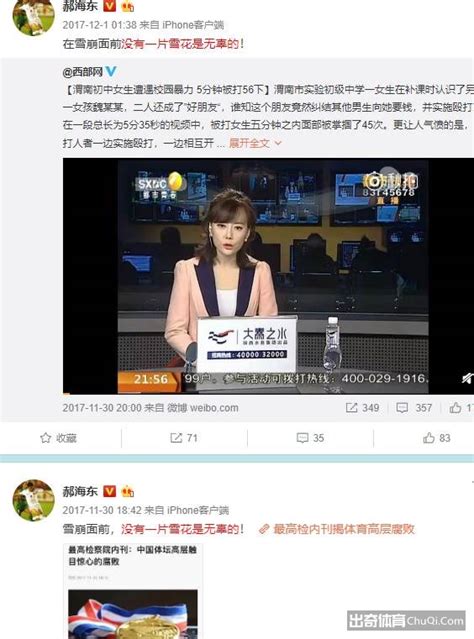Image resolution: width=474 pixels, height=639 pixels.
Task: Click the blue V badge next to 西部网
Action: click(111, 72)
